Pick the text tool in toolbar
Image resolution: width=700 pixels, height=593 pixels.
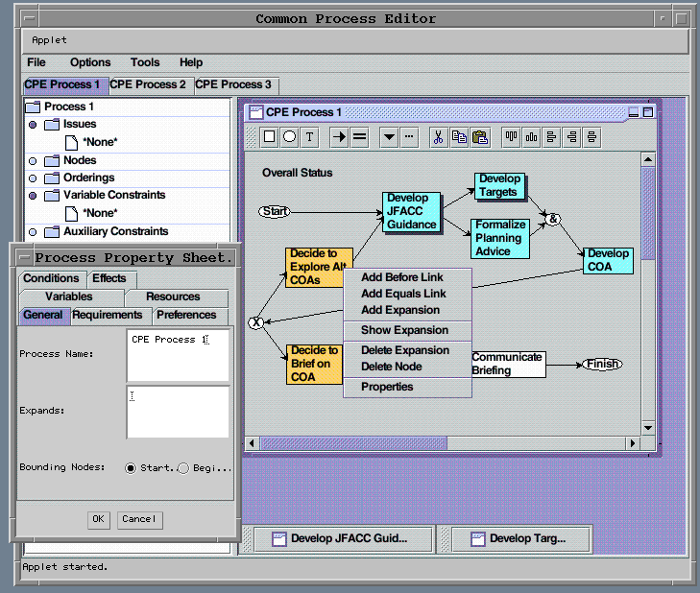[x=309, y=137]
